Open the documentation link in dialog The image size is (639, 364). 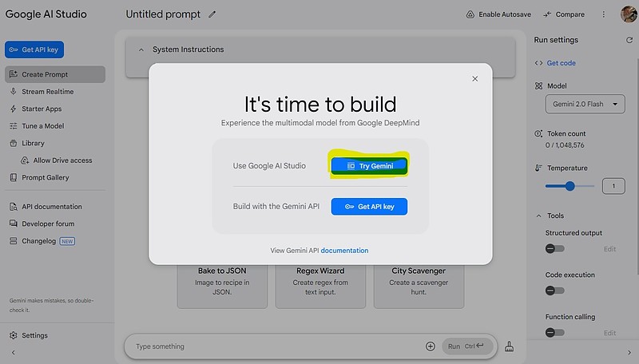point(344,251)
